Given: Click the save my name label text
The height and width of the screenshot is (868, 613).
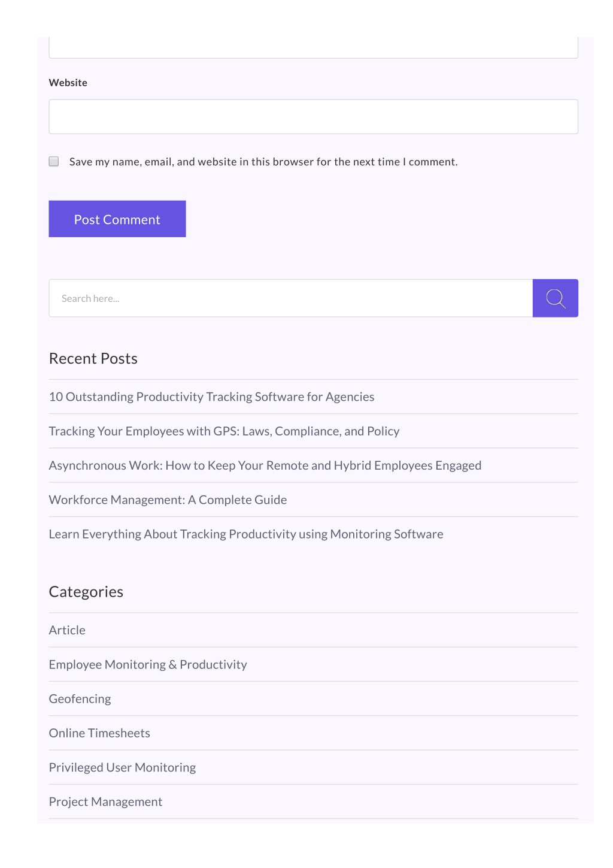Looking at the screenshot, I should (x=263, y=162).
